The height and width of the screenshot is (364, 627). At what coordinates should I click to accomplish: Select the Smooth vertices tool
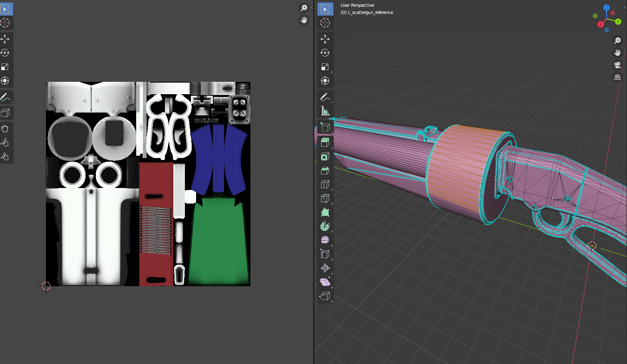(325, 240)
